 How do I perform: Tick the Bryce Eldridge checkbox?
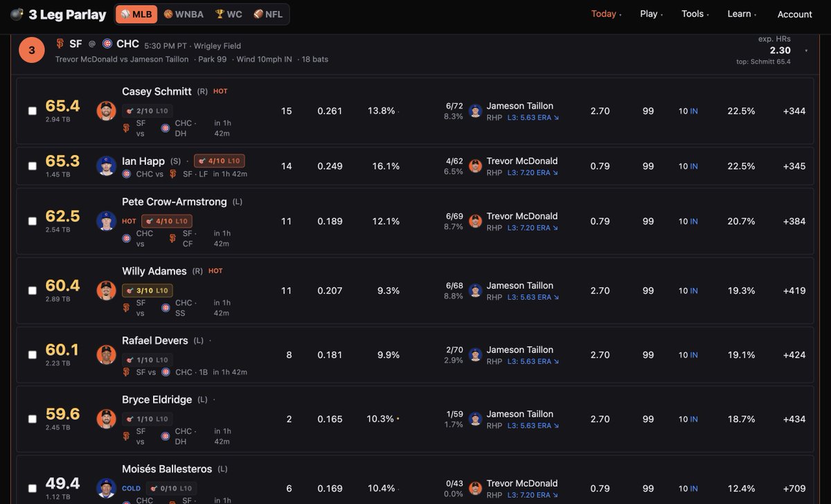pos(33,419)
